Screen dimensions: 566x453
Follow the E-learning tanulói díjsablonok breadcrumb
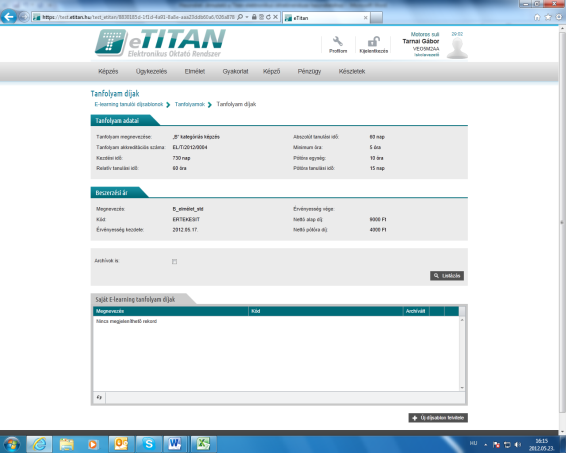129,104
